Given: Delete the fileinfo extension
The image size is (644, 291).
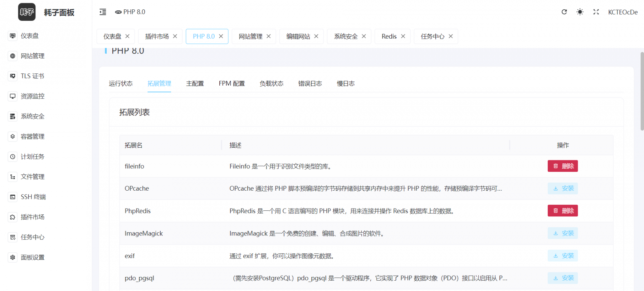Looking at the screenshot, I should [563, 166].
